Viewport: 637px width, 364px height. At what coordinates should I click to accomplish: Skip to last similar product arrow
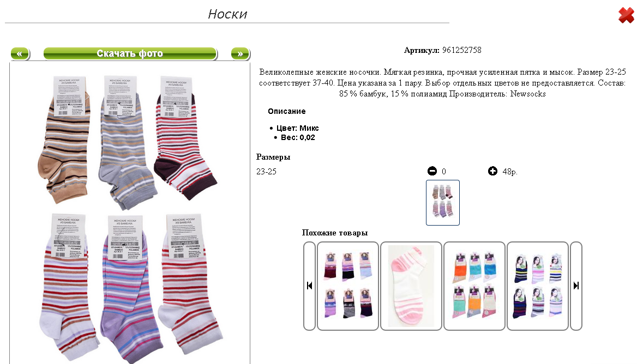(576, 286)
